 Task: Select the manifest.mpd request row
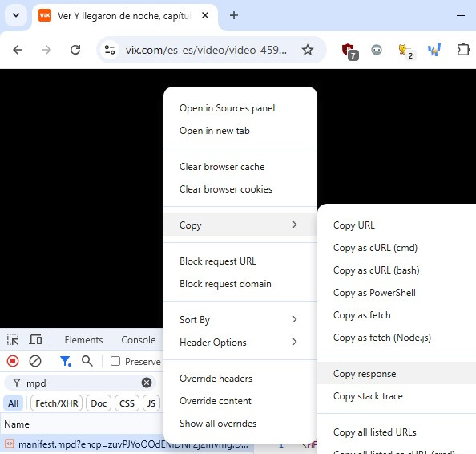tap(127, 444)
